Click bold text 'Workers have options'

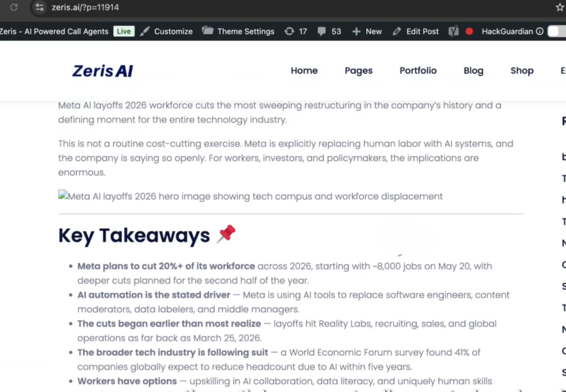click(x=127, y=381)
